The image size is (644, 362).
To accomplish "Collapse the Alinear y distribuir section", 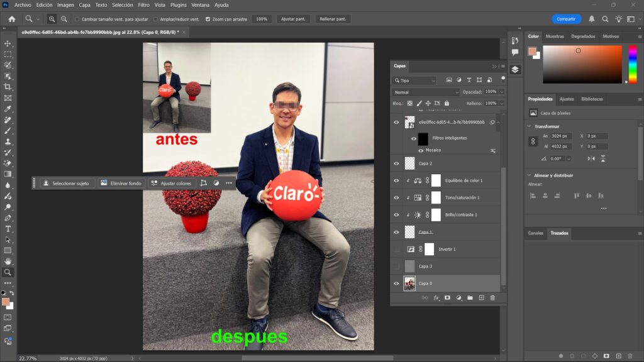I will (x=530, y=175).
